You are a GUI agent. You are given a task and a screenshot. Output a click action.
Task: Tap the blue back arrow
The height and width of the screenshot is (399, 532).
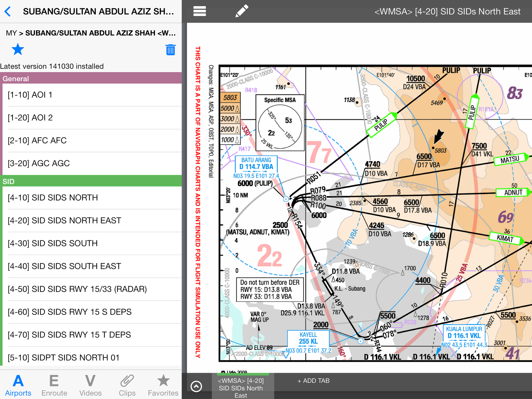(x=8, y=12)
